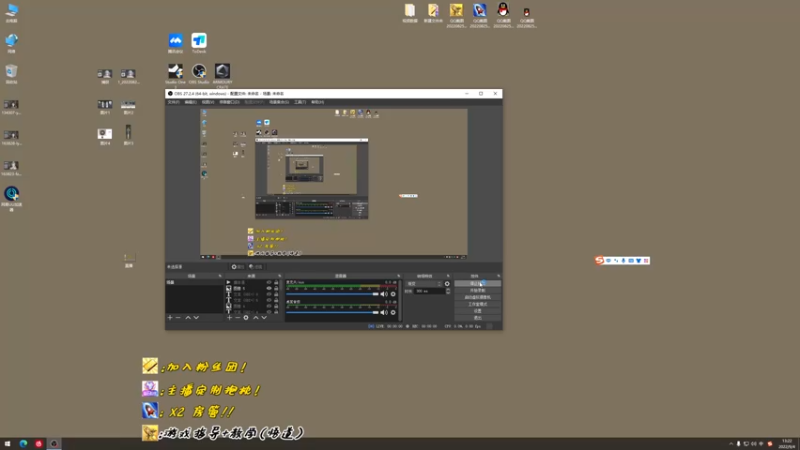The height and width of the screenshot is (450, 800).
Task: Move selected source down in list
Action: coord(264,317)
